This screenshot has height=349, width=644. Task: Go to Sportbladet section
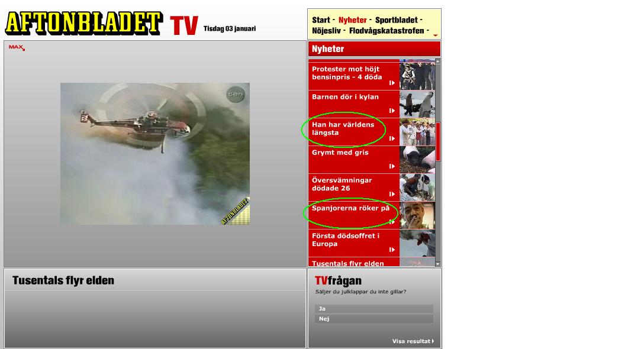397,20
